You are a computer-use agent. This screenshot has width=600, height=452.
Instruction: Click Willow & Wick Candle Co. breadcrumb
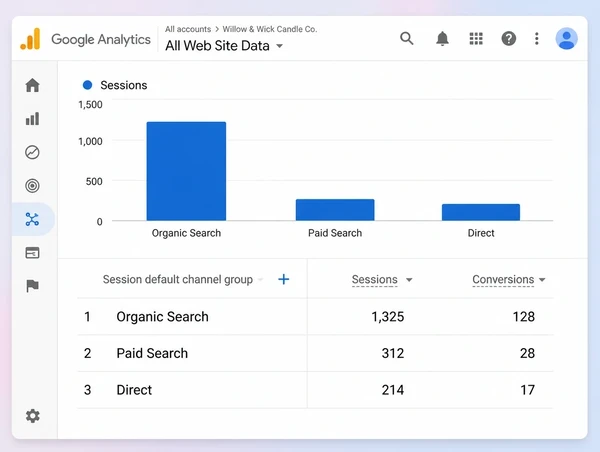(270, 29)
